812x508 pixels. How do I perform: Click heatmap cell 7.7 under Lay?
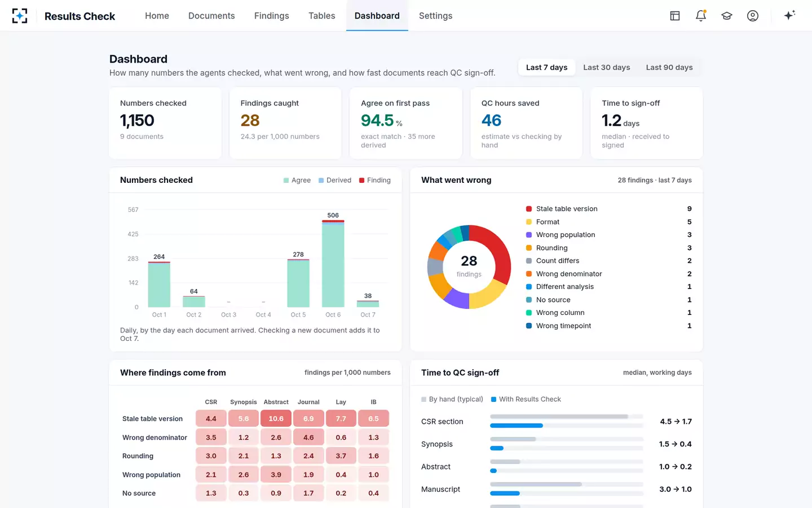(341, 419)
